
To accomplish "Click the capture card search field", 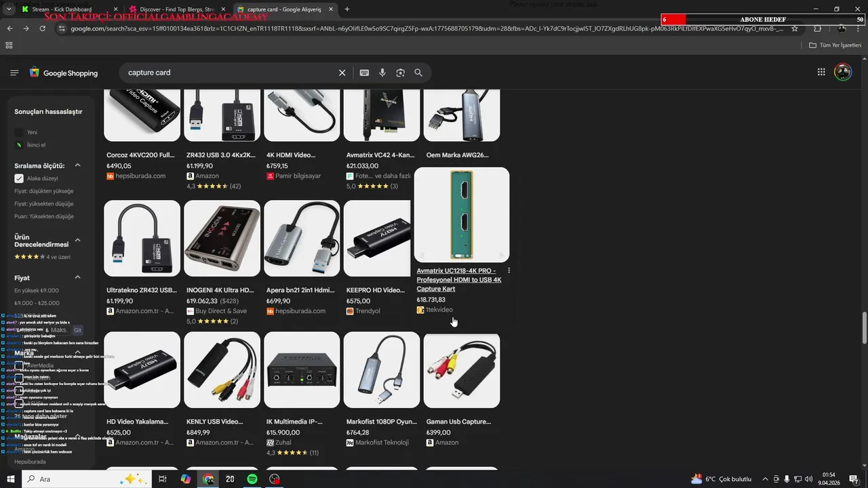I will pyautogui.click(x=231, y=73).
